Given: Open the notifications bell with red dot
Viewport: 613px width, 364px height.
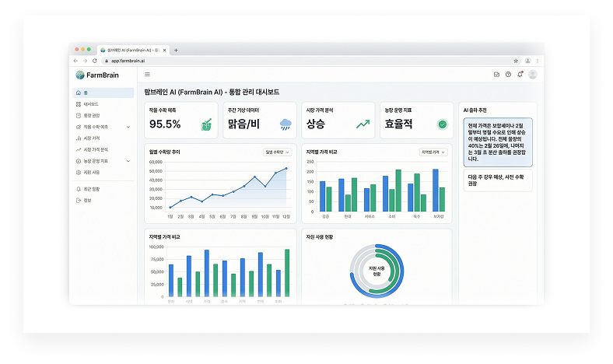Looking at the screenshot, I should 520,75.
